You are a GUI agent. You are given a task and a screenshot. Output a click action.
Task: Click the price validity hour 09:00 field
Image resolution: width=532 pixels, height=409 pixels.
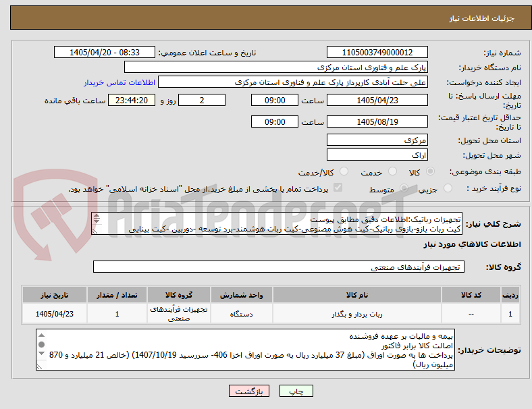click(x=275, y=121)
